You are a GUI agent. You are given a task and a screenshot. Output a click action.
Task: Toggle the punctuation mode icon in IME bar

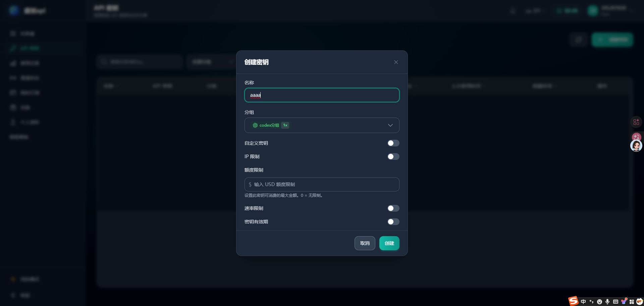(591, 302)
